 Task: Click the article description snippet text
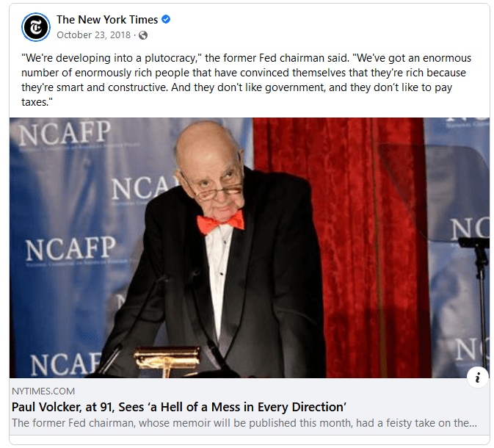click(244, 423)
